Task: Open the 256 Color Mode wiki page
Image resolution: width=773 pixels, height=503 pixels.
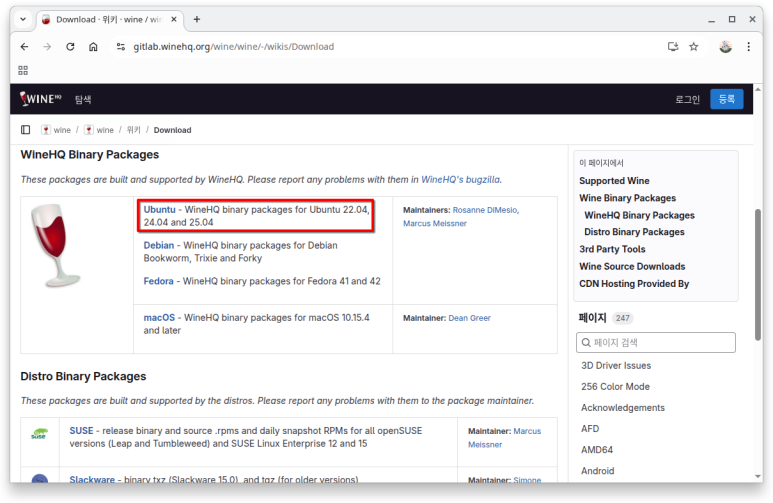Action: (615, 387)
